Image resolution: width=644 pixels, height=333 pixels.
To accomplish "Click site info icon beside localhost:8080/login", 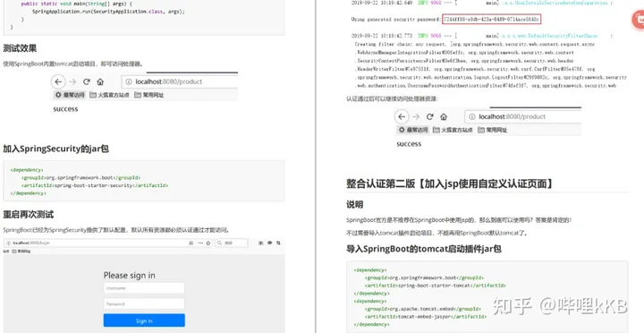I will tap(9, 243).
